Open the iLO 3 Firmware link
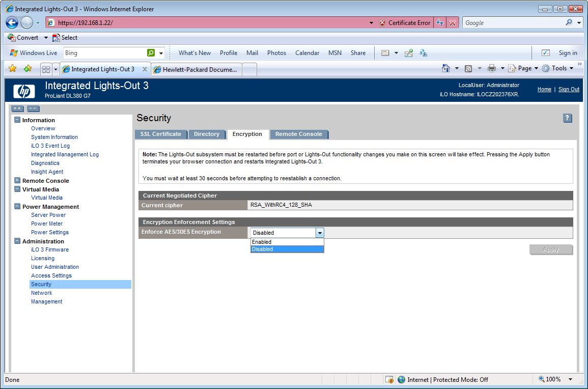This screenshot has width=588, height=389. point(50,249)
